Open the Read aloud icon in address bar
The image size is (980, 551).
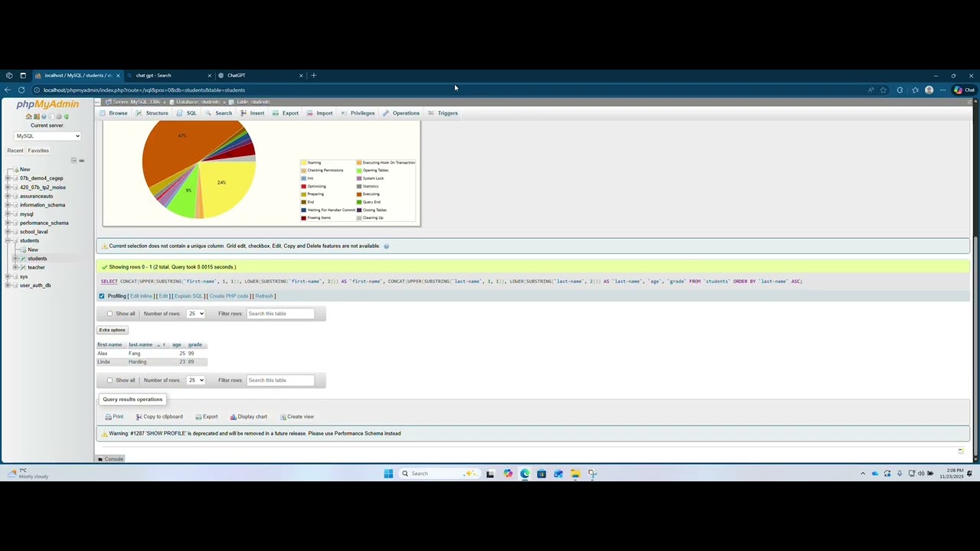pyautogui.click(x=871, y=90)
